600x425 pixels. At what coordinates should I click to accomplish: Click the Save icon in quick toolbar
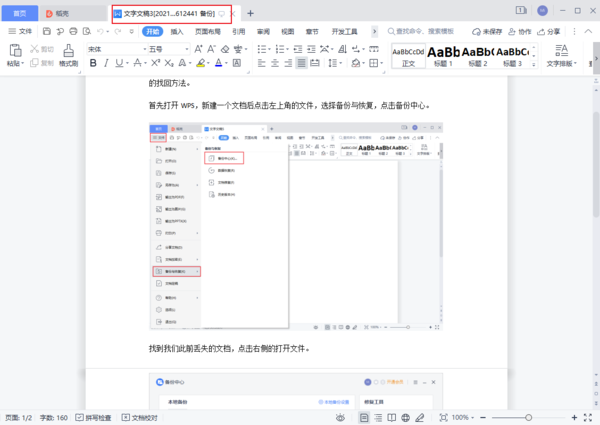coord(47,31)
